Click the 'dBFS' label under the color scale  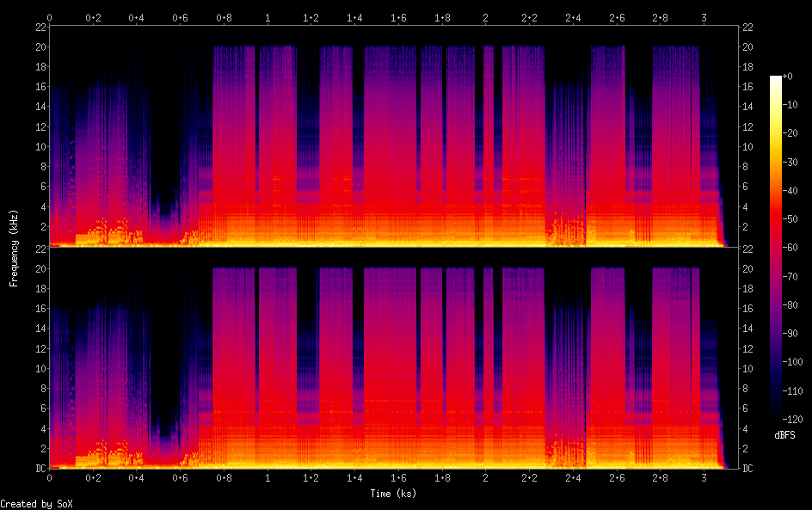[x=784, y=436]
